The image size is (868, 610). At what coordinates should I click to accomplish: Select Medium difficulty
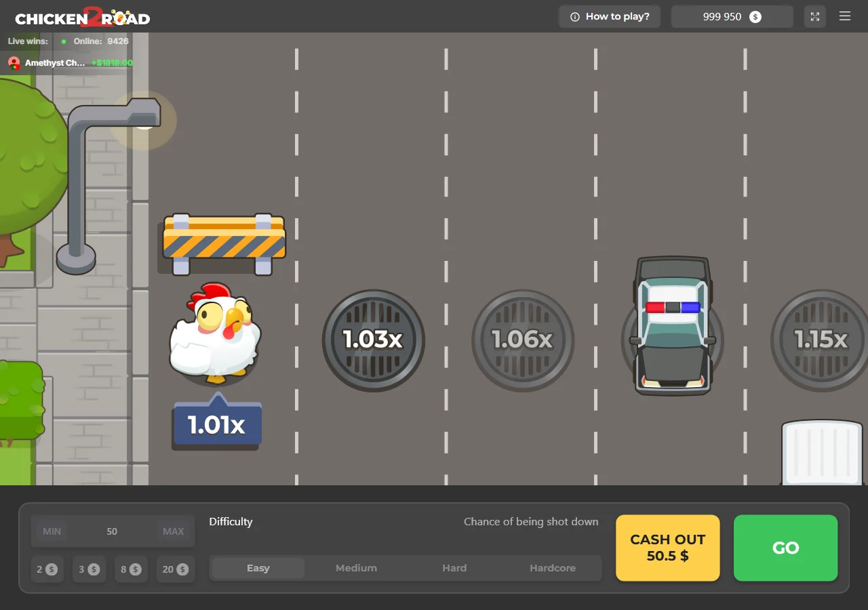click(356, 568)
